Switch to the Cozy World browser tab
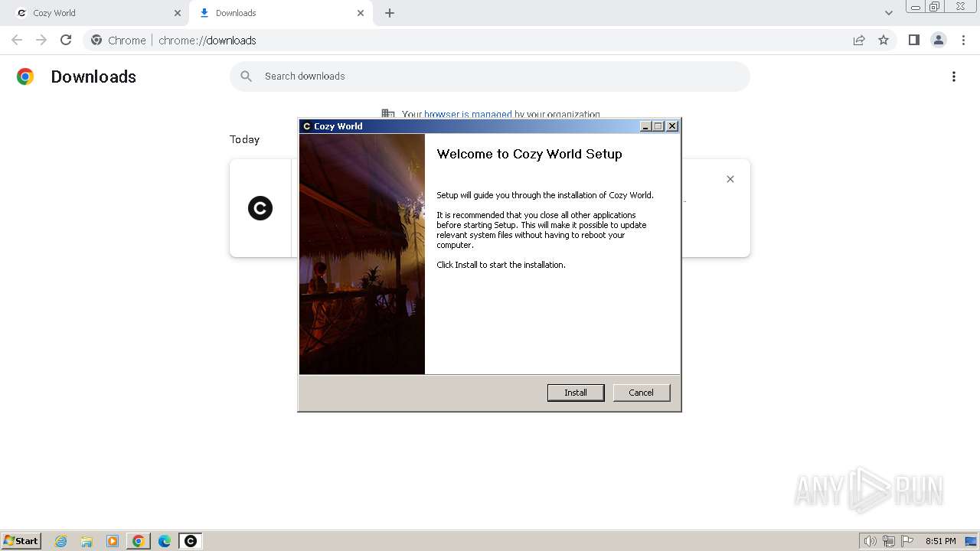 click(97, 13)
